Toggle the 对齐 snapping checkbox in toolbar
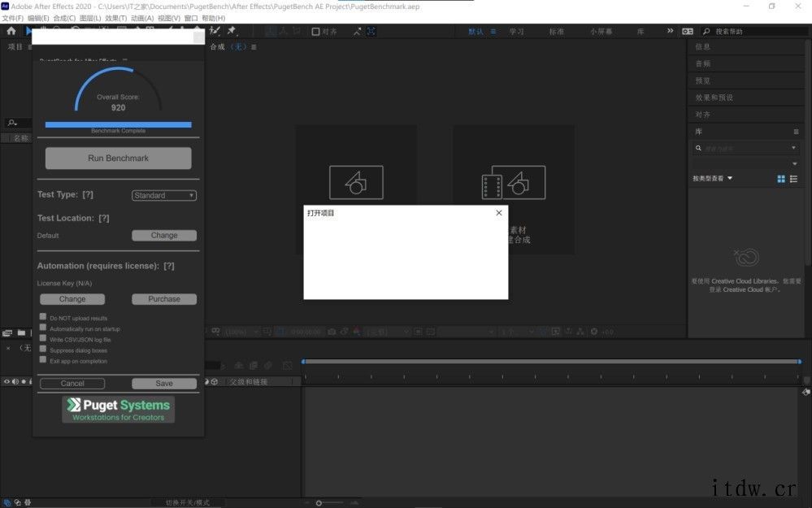This screenshot has height=508, width=812. pyautogui.click(x=315, y=32)
